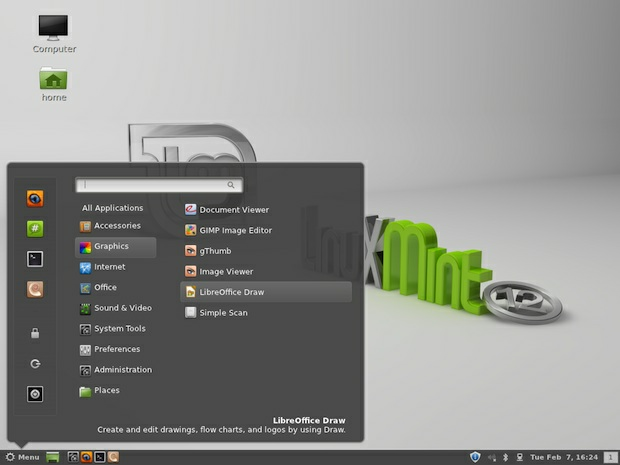Open the terminal launcher on panel
Viewport: 620px width, 465px height.
tap(100, 457)
